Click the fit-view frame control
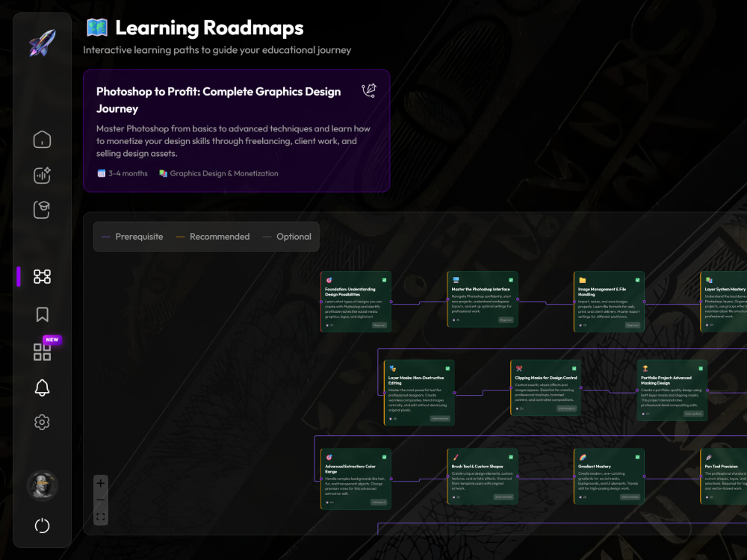Screen dimensions: 747x560 [x=101, y=517]
